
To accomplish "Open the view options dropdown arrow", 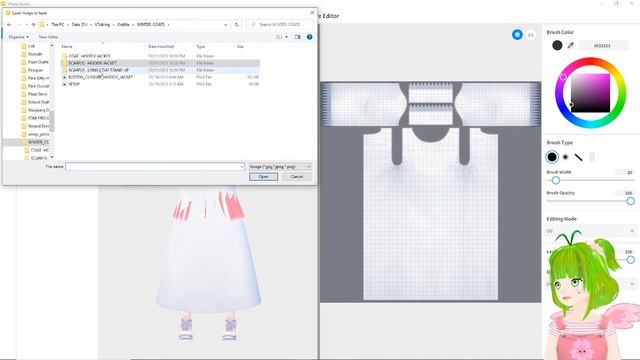I will click(x=286, y=37).
